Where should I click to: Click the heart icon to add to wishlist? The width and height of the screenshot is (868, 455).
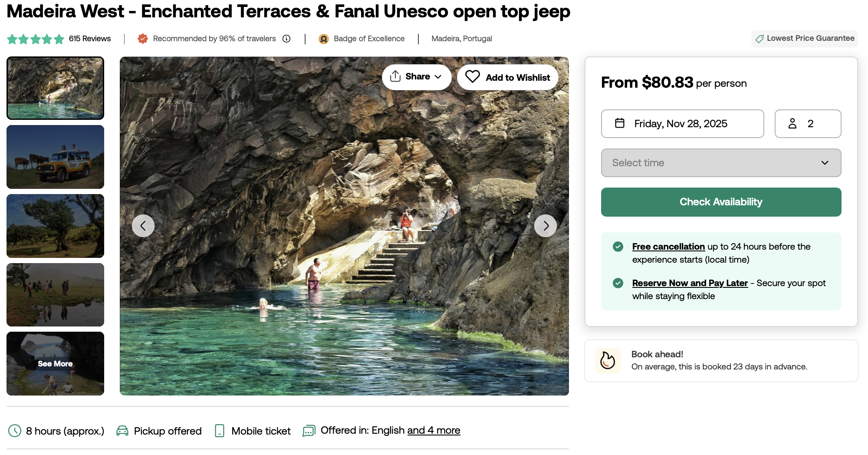pos(472,77)
